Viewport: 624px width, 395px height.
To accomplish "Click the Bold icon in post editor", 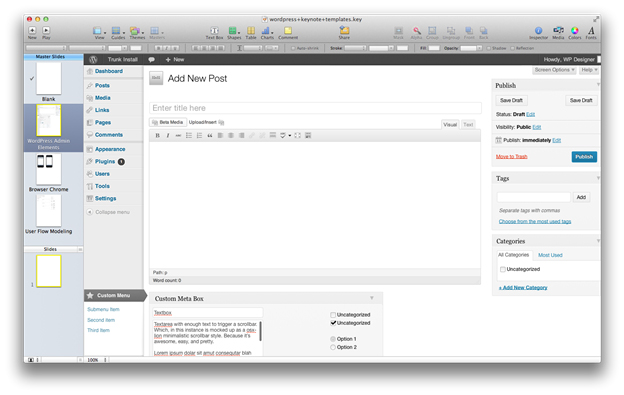I will [x=158, y=136].
